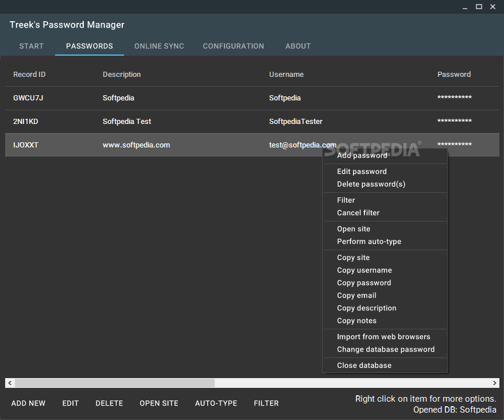Choose Add password from context menu

click(385, 155)
